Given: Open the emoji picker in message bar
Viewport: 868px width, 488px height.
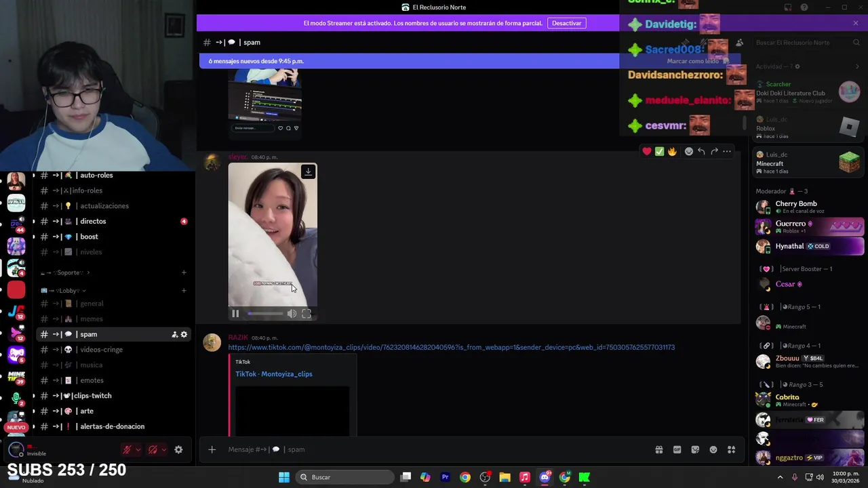Looking at the screenshot, I should click(x=713, y=449).
